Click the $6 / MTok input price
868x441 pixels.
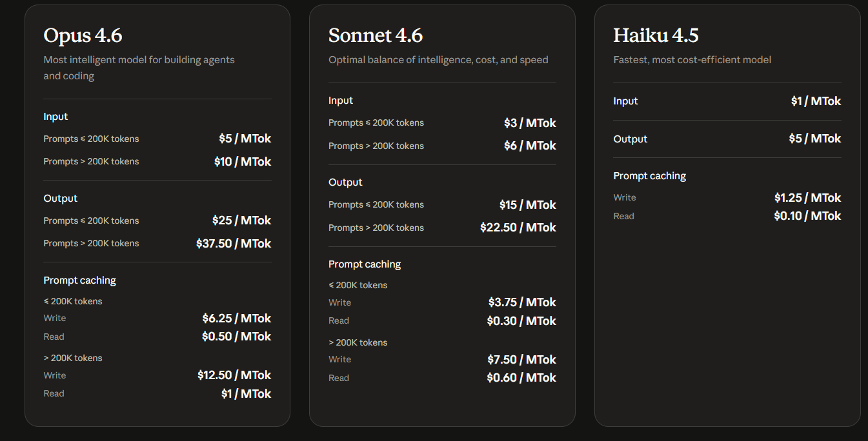[530, 146]
